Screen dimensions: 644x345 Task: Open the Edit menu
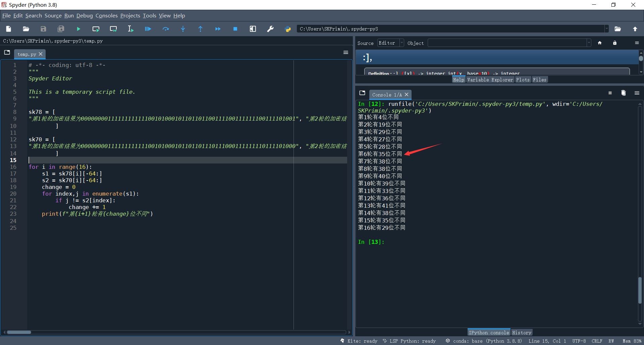[18, 15]
